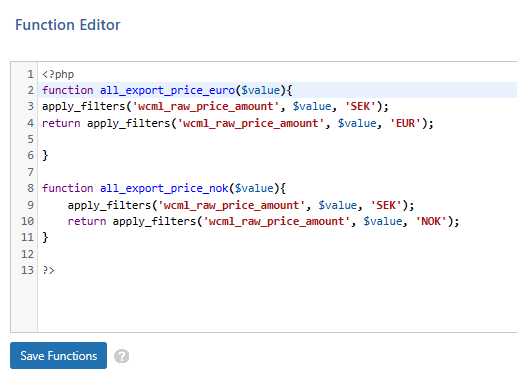
Task: Click line number 8 in the gutter
Action: tap(30, 188)
